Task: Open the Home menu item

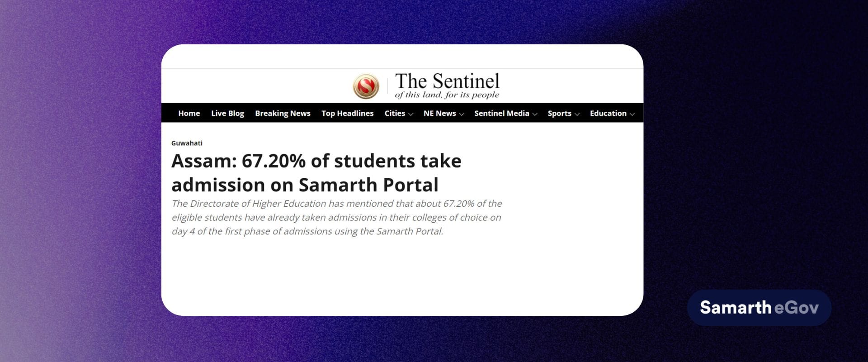Action: click(x=189, y=114)
